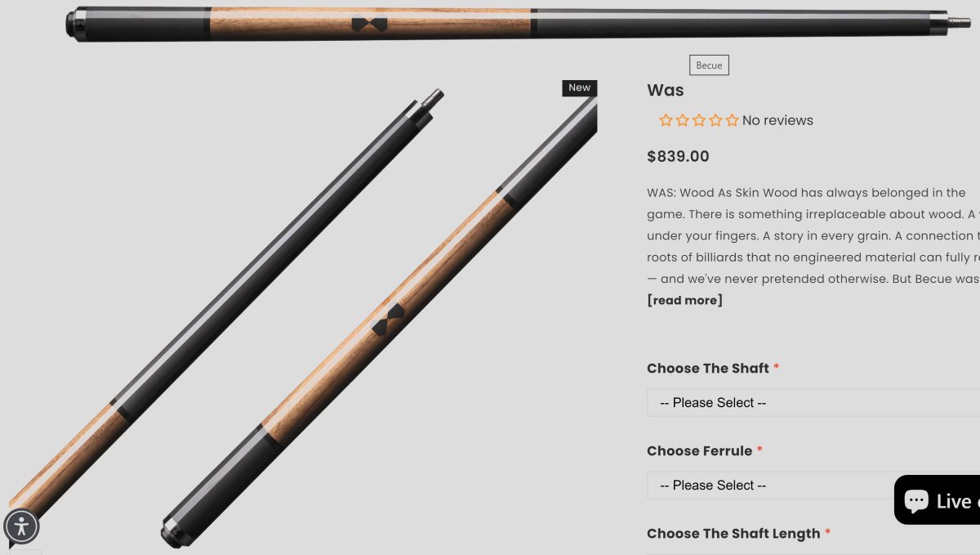Open the Choose Ferrule dropdown

click(813, 485)
